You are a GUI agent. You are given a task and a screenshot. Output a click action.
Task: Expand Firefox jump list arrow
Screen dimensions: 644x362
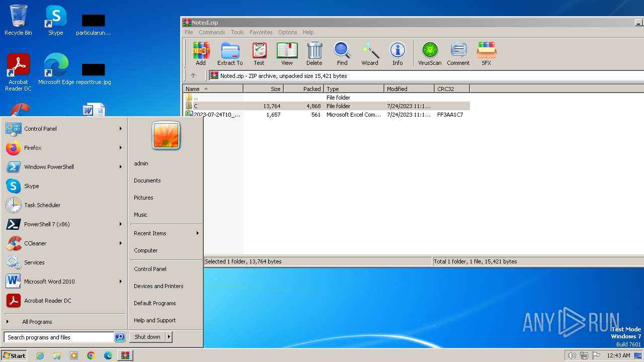121,148
